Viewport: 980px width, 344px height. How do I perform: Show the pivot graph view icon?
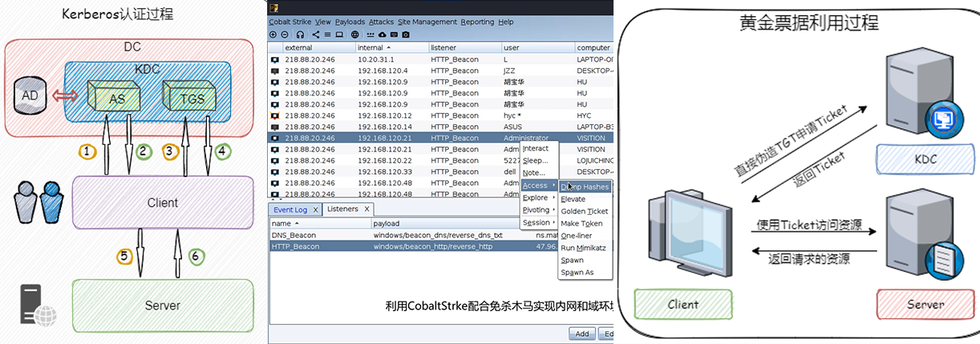pyautogui.click(x=316, y=34)
